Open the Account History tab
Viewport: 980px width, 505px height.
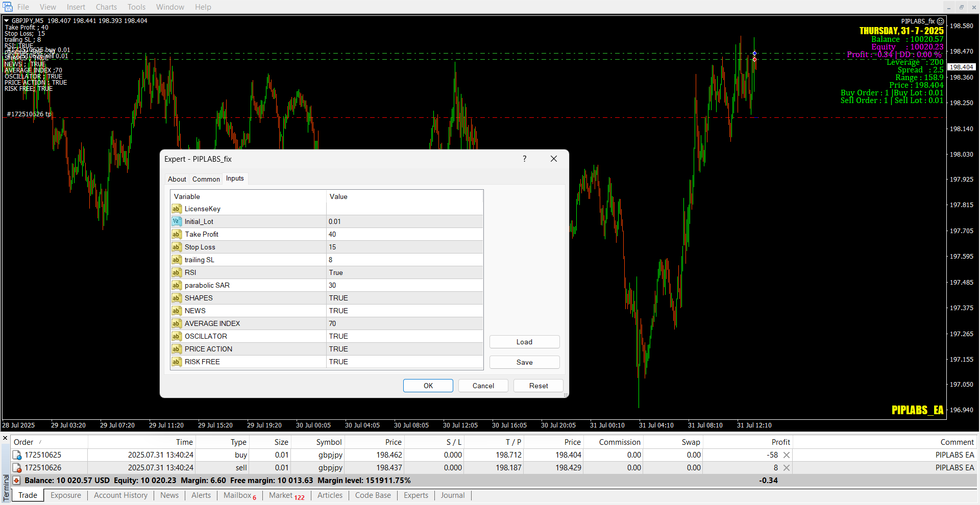[x=120, y=495]
